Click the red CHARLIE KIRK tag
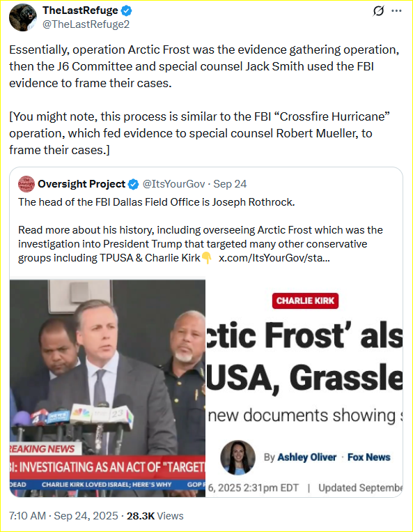Image resolution: width=413 pixels, height=532 pixels. coord(305,301)
